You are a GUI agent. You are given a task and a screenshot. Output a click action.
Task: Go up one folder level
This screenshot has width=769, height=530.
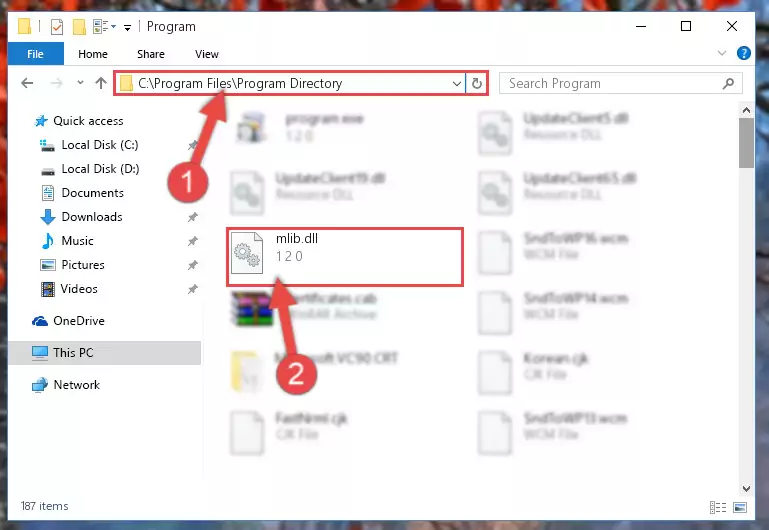click(101, 83)
